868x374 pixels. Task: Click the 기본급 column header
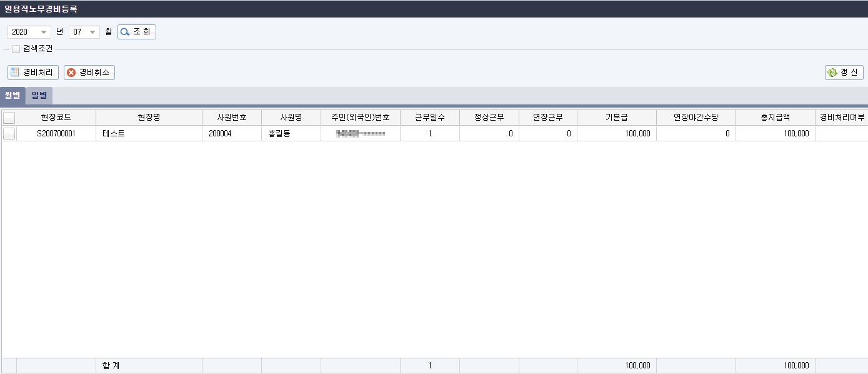617,118
